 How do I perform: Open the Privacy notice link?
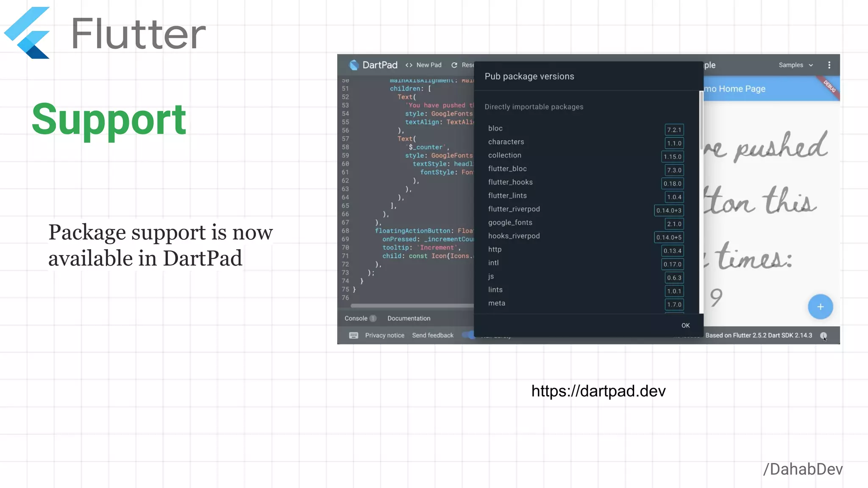coord(384,335)
